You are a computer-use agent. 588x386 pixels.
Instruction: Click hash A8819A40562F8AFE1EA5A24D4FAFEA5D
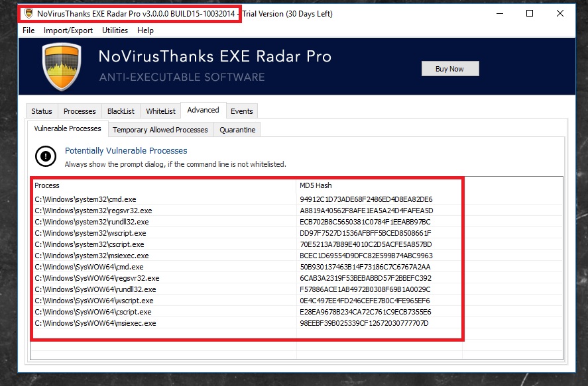[367, 211]
